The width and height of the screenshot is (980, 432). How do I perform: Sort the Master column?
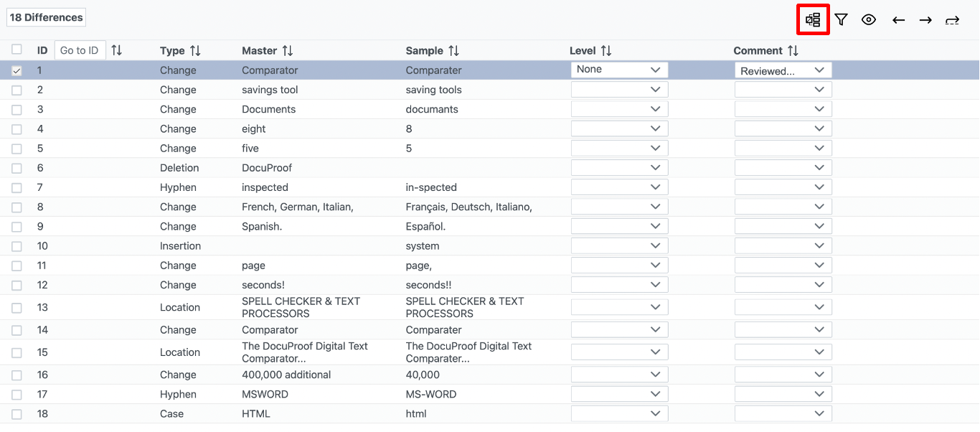pos(288,51)
